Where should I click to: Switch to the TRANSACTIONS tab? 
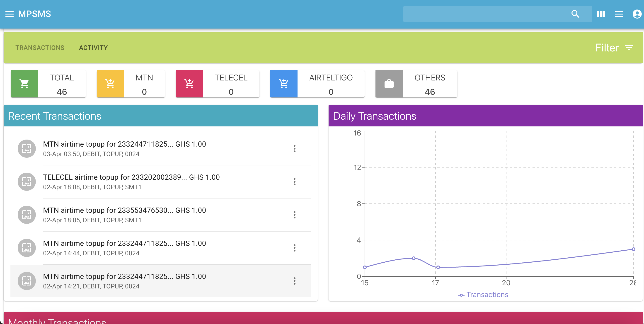point(40,48)
